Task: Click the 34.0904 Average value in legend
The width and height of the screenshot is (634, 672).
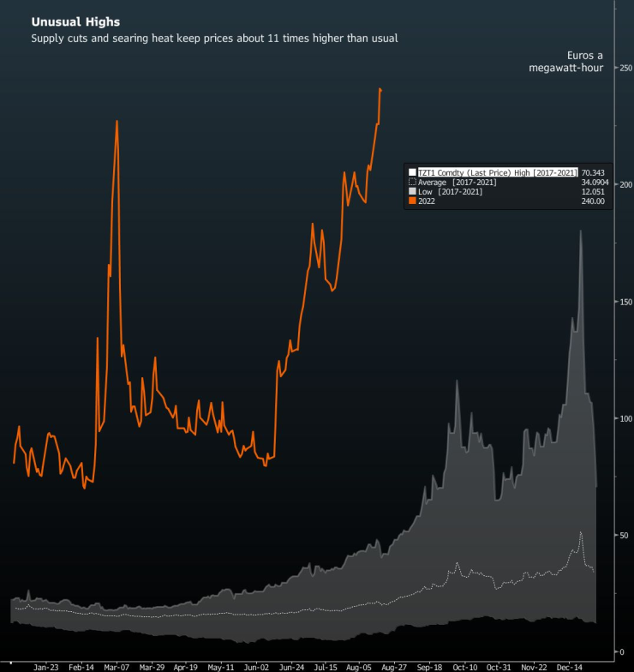Action: coord(593,182)
